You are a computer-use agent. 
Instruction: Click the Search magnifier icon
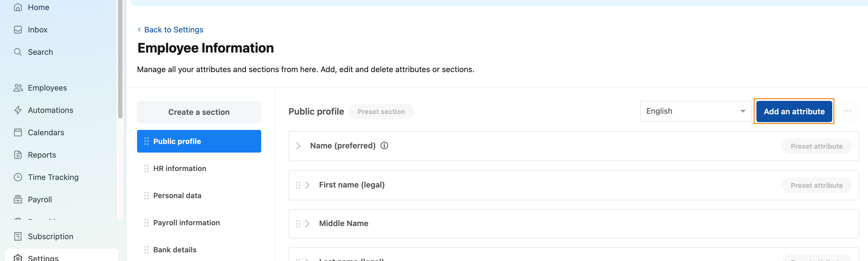(18, 52)
